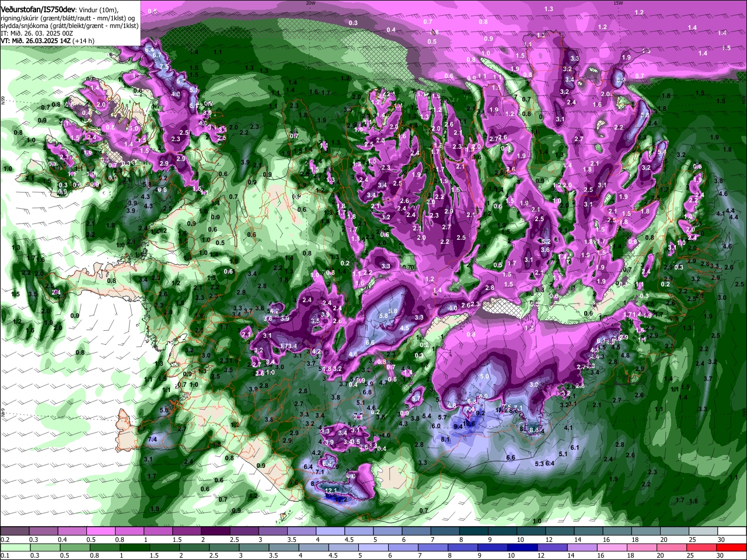Pick the white upper swatch labeled 30

pos(732,531)
